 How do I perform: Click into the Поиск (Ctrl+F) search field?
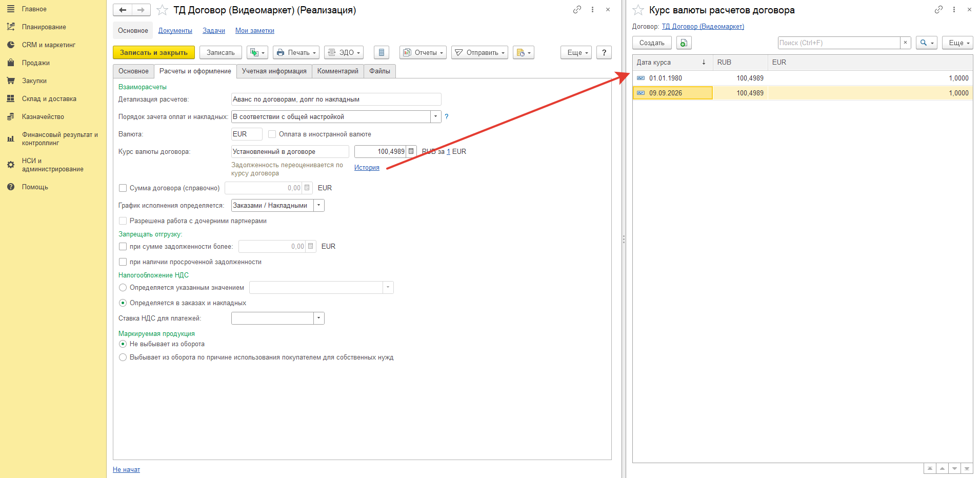tap(839, 43)
